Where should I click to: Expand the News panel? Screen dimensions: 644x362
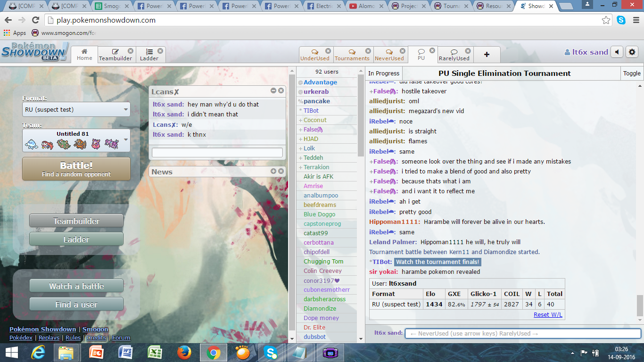pos(273,171)
